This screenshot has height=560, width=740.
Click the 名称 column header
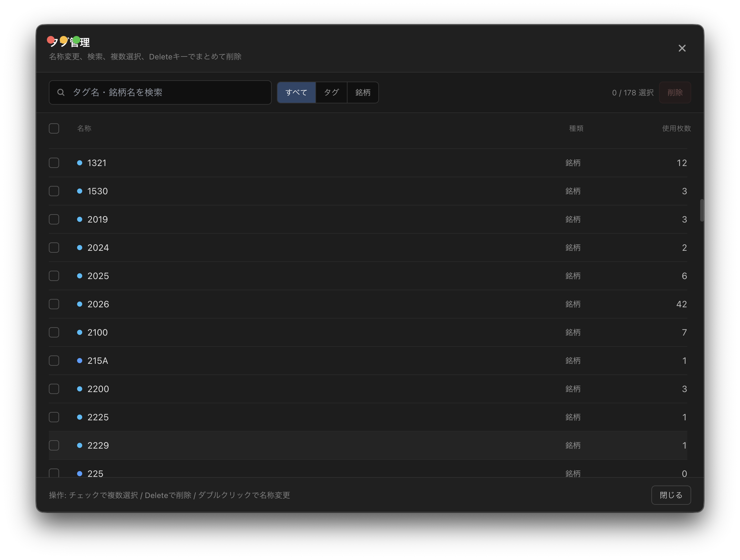84,128
